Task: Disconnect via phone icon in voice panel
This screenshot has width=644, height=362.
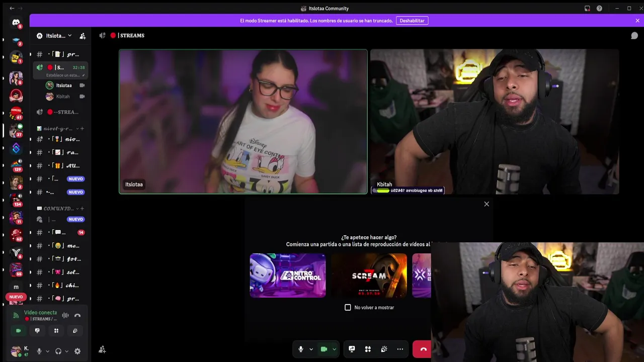Action: tap(77, 316)
